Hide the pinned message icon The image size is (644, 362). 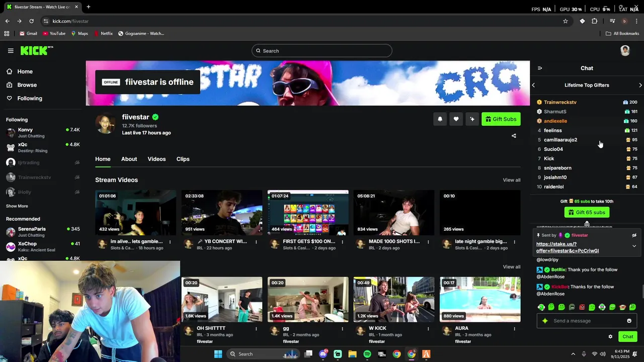[x=634, y=235]
